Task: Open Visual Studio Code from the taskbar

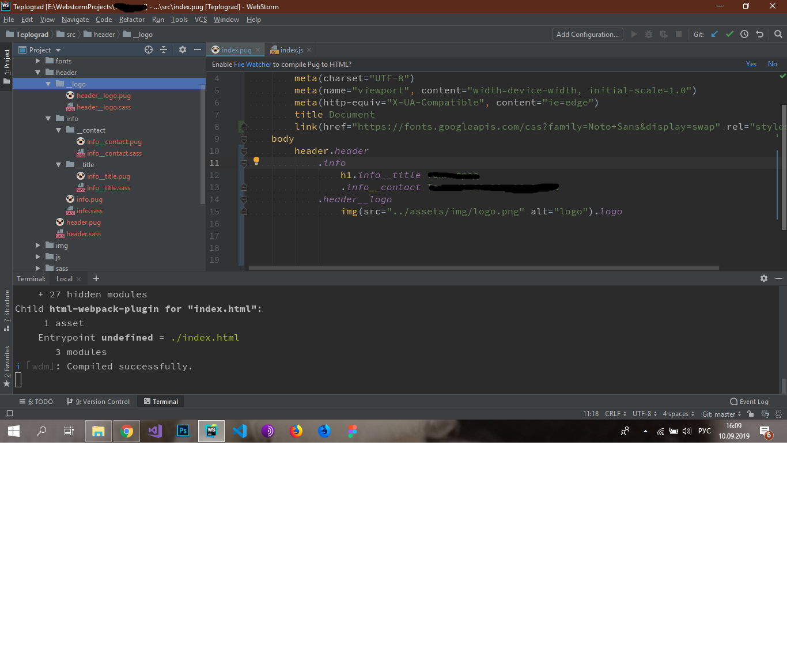Action: coord(240,431)
